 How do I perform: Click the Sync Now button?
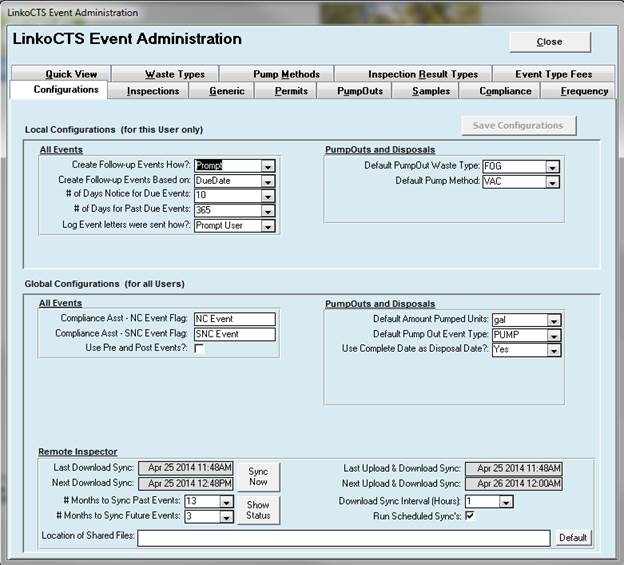coord(258,475)
